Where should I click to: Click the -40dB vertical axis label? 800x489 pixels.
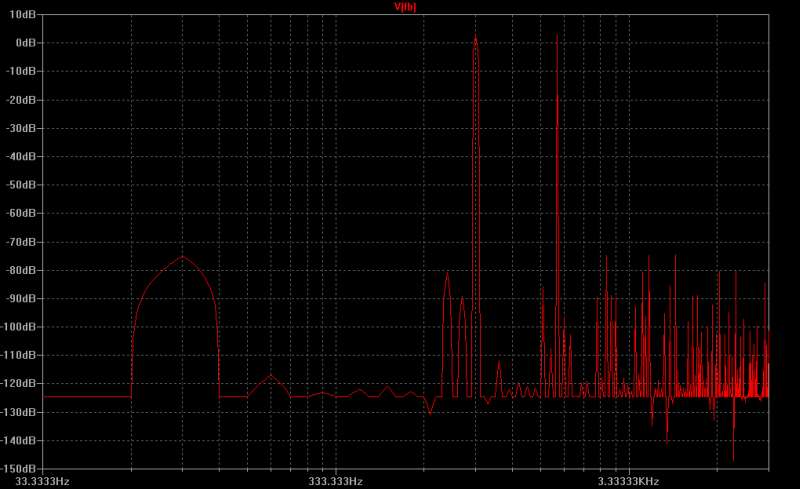click(21, 156)
